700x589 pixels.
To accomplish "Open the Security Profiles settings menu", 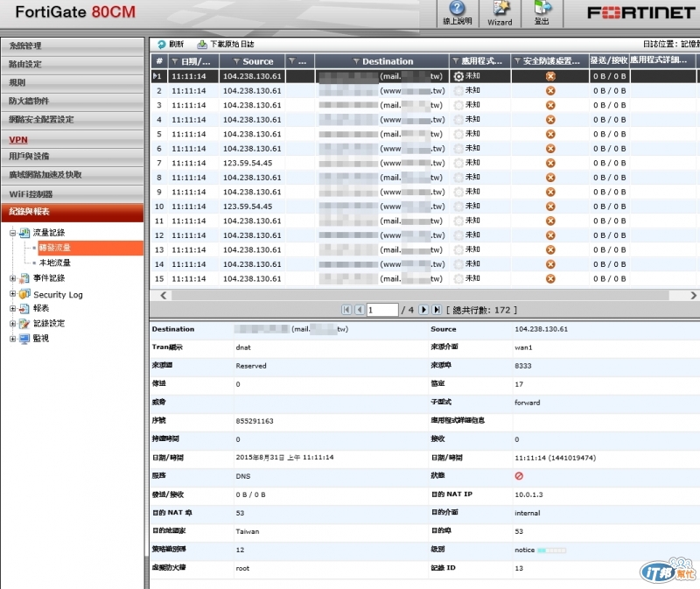I will pyautogui.click(x=73, y=120).
